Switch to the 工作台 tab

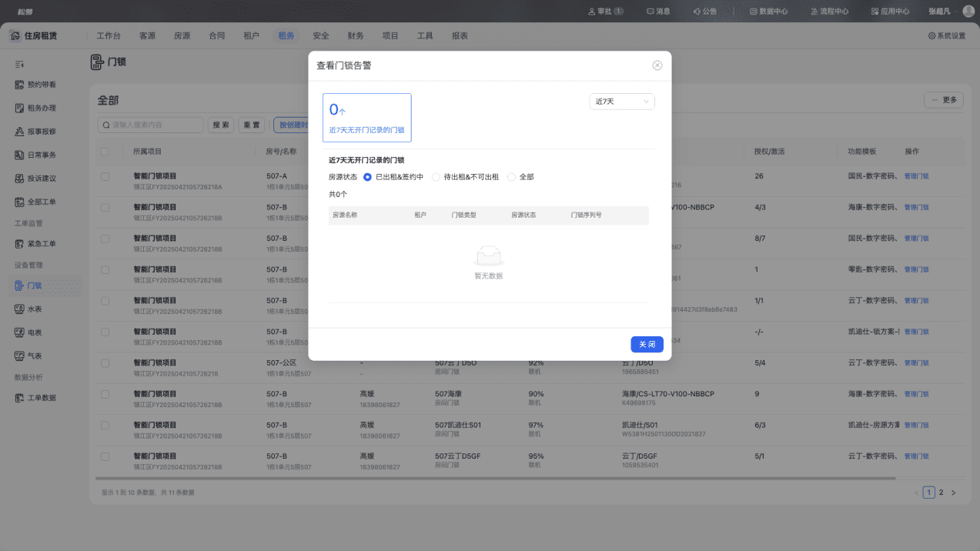(x=109, y=36)
